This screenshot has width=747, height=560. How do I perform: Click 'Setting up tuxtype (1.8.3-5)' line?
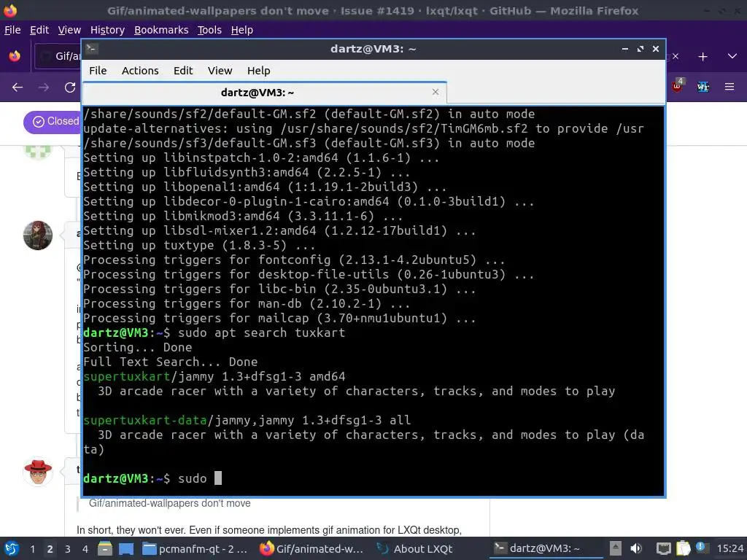198,245
